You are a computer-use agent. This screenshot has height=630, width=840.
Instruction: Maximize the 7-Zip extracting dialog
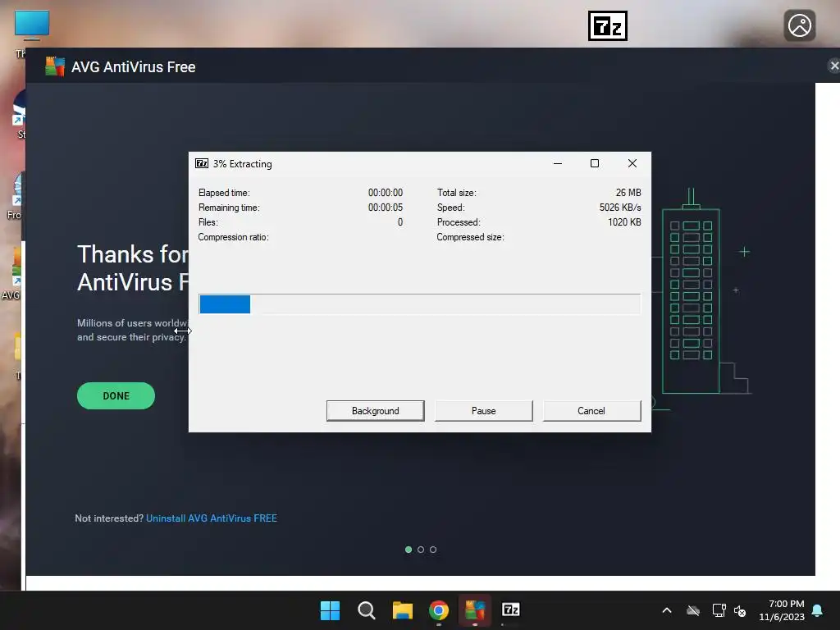coord(595,163)
